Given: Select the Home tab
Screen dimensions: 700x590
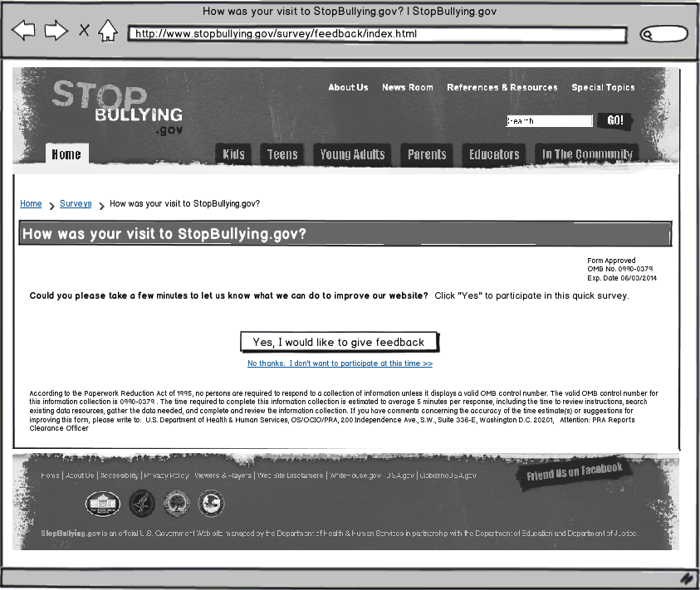Looking at the screenshot, I should point(67,154).
